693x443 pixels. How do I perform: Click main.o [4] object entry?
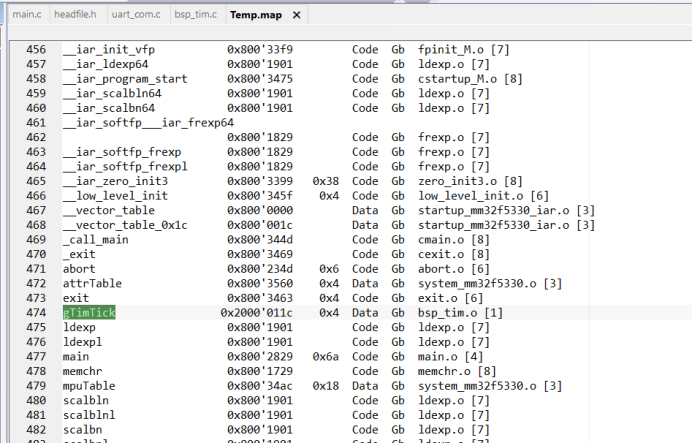pyautogui.click(x=451, y=356)
